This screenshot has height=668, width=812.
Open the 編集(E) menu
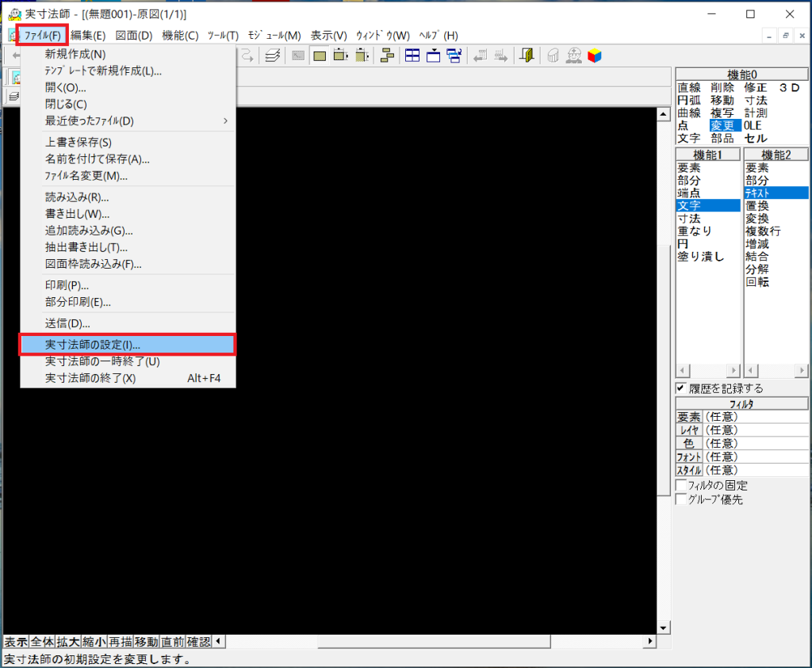pos(88,35)
